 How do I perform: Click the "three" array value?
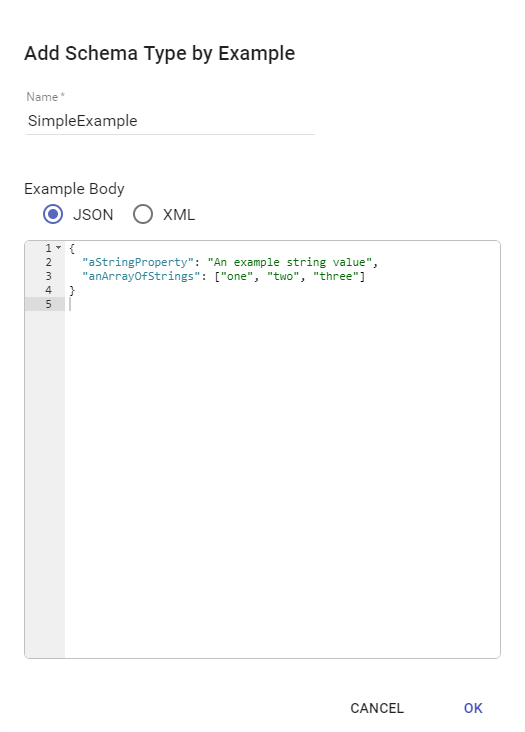coord(336,276)
